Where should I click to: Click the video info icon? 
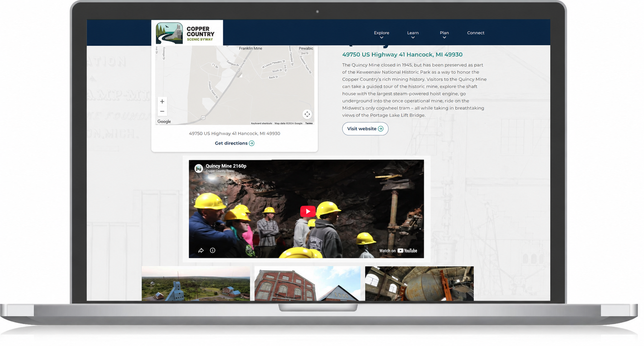[213, 250]
